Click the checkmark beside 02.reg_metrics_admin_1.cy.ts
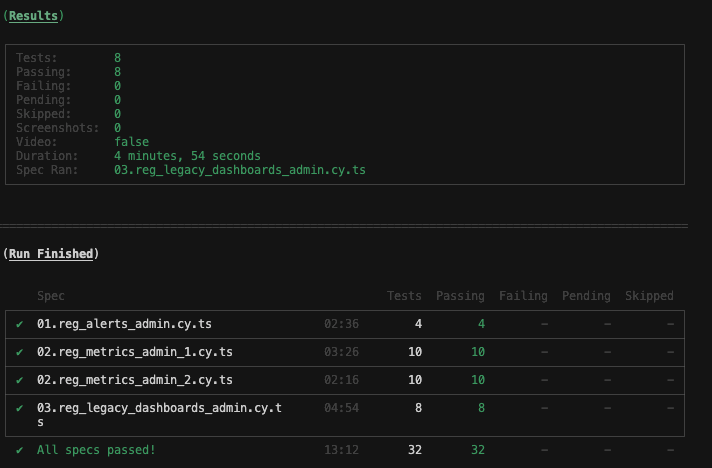 point(19,352)
